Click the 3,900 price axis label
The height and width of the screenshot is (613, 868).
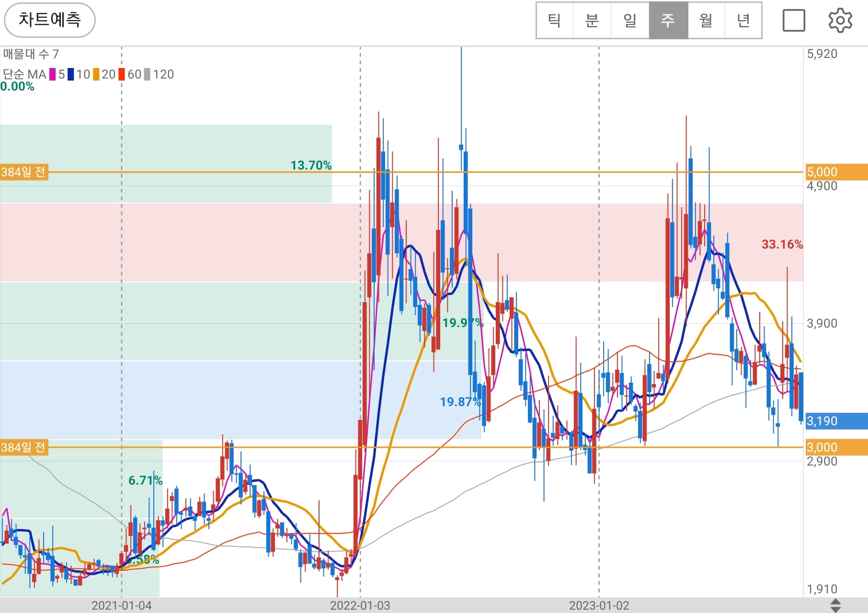822,323
